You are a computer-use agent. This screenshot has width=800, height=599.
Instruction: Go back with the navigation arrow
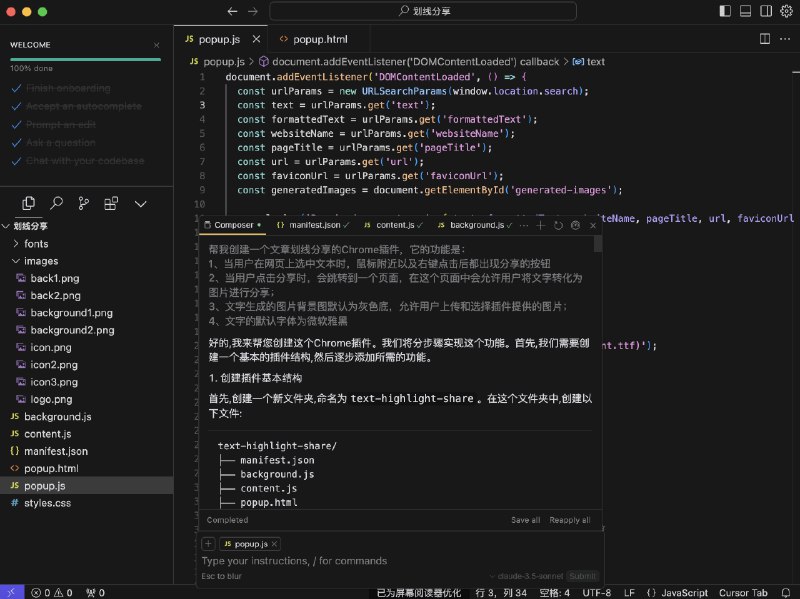click(232, 11)
